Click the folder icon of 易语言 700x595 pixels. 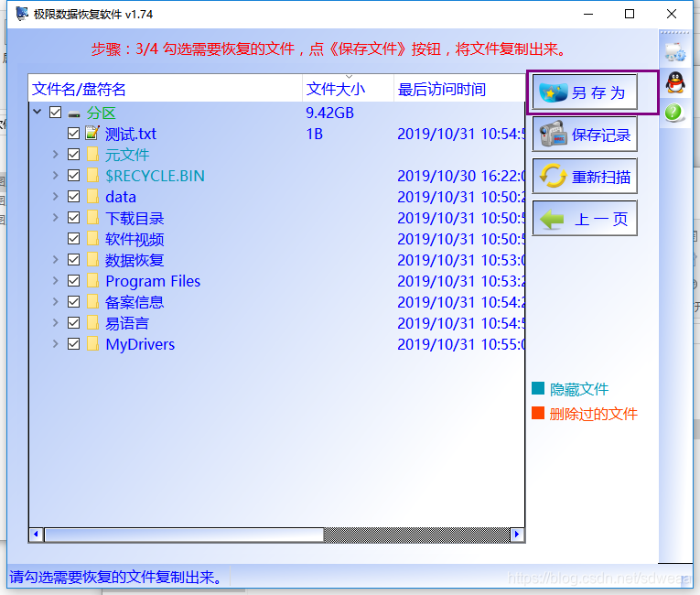coord(92,322)
